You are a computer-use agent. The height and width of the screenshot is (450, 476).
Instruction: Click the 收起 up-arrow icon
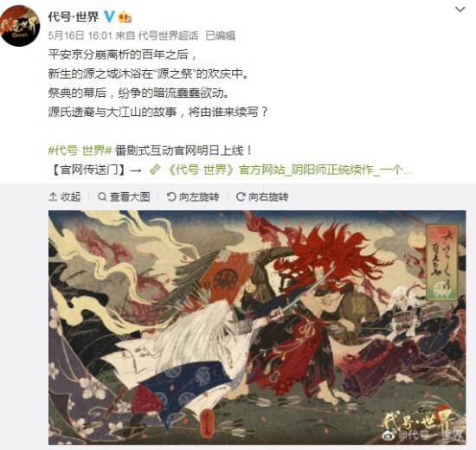pyautogui.click(x=53, y=196)
